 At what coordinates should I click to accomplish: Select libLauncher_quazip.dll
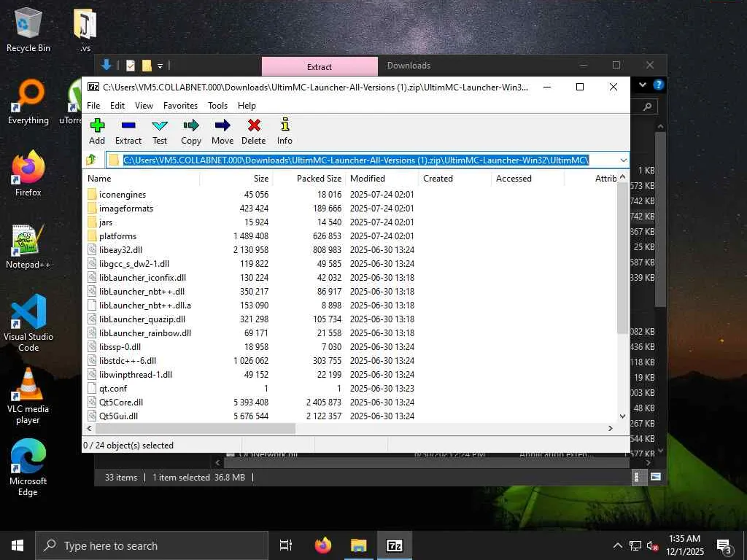coord(142,319)
